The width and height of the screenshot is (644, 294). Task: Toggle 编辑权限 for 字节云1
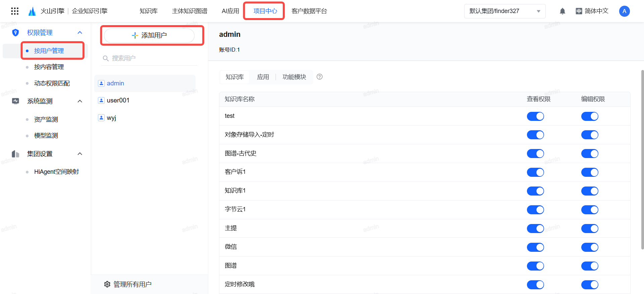click(x=590, y=210)
